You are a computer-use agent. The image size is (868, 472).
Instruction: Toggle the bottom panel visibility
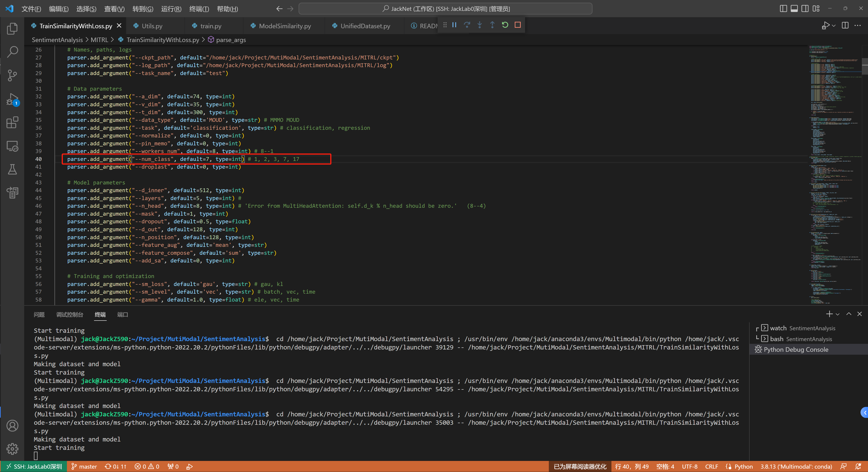pyautogui.click(x=794, y=8)
